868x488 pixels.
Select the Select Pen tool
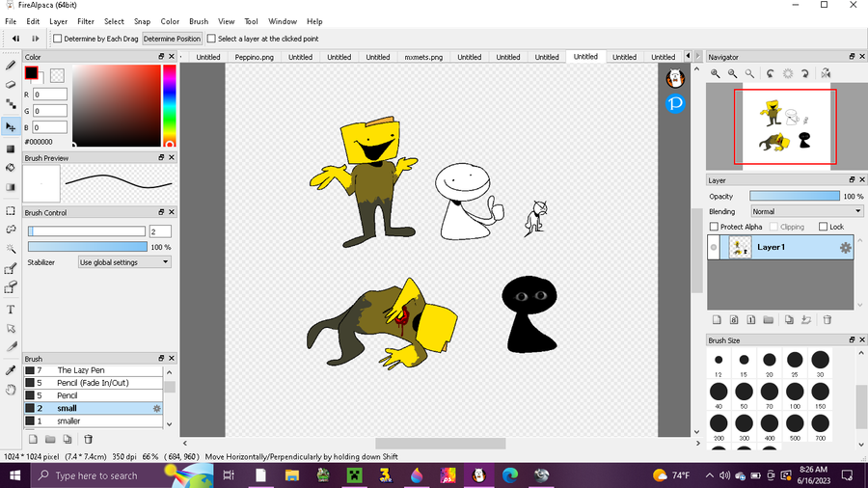coord(11,269)
